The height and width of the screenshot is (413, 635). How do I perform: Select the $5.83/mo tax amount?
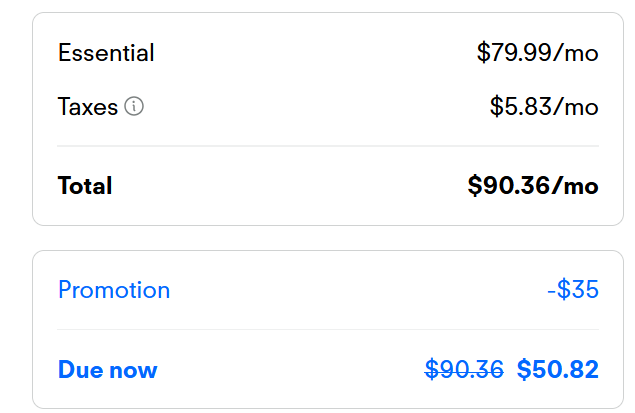[544, 106]
